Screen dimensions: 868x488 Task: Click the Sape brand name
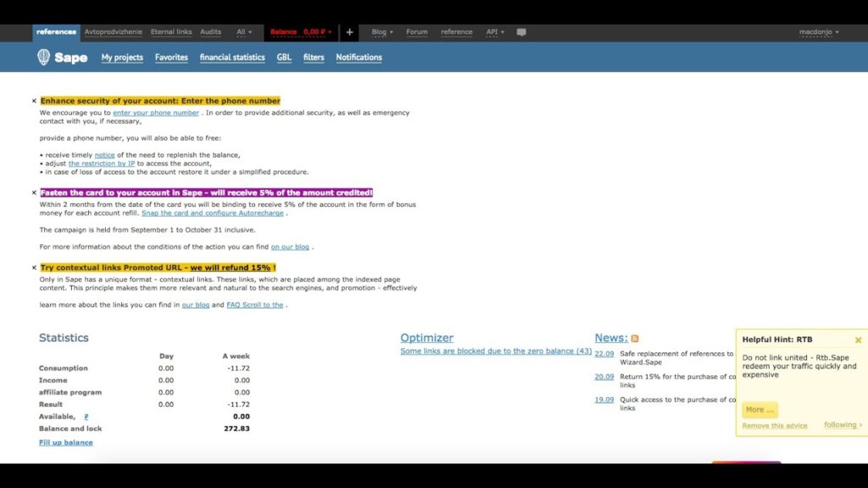click(71, 58)
